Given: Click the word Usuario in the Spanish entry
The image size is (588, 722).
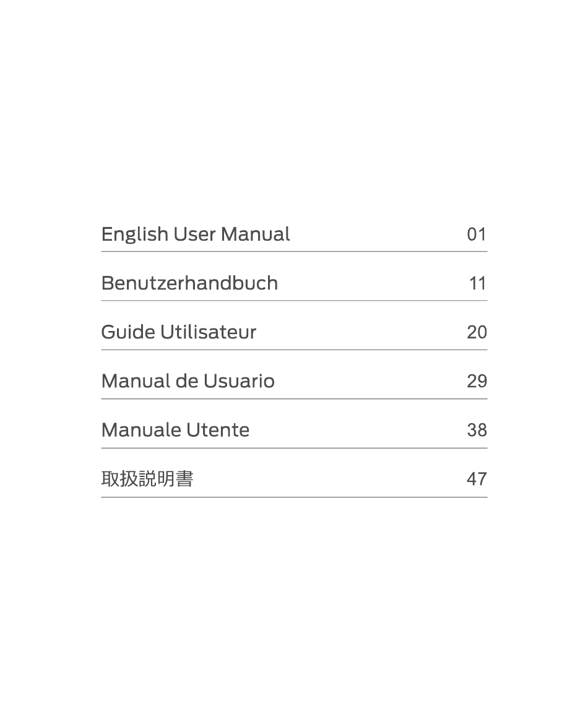Looking at the screenshot, I should coord(239,381).
